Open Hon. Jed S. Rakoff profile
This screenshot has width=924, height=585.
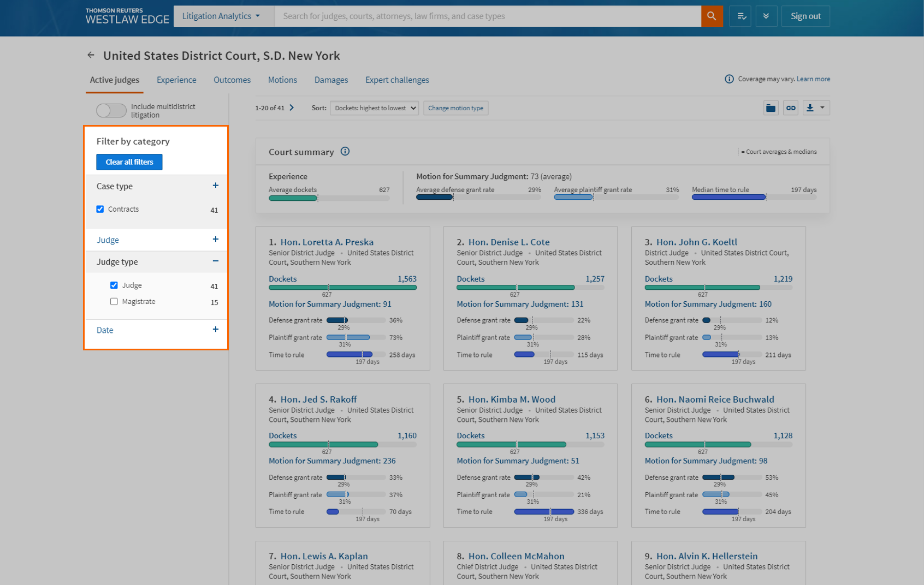coord(318,399)
